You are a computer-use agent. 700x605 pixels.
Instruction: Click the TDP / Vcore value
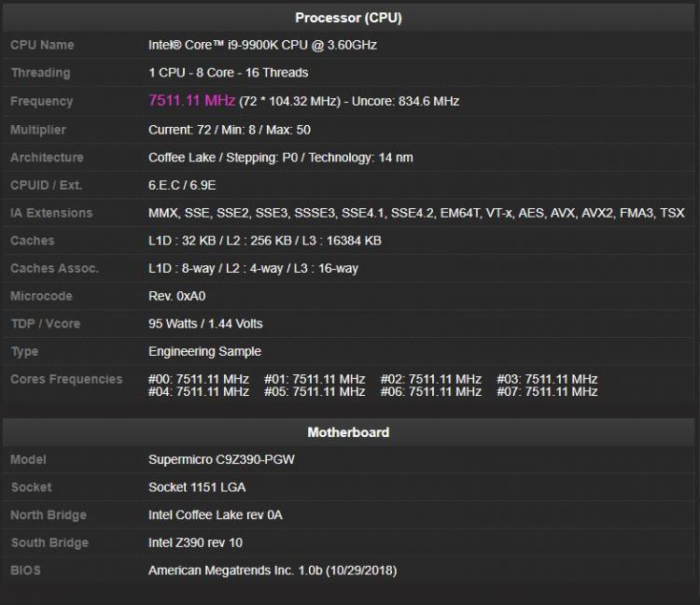tap(205, 324)
